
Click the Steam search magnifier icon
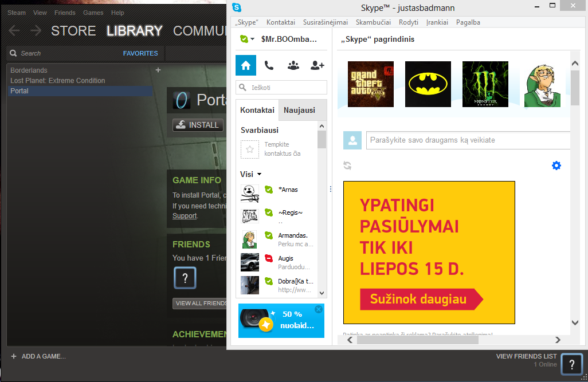coord(13,53)
